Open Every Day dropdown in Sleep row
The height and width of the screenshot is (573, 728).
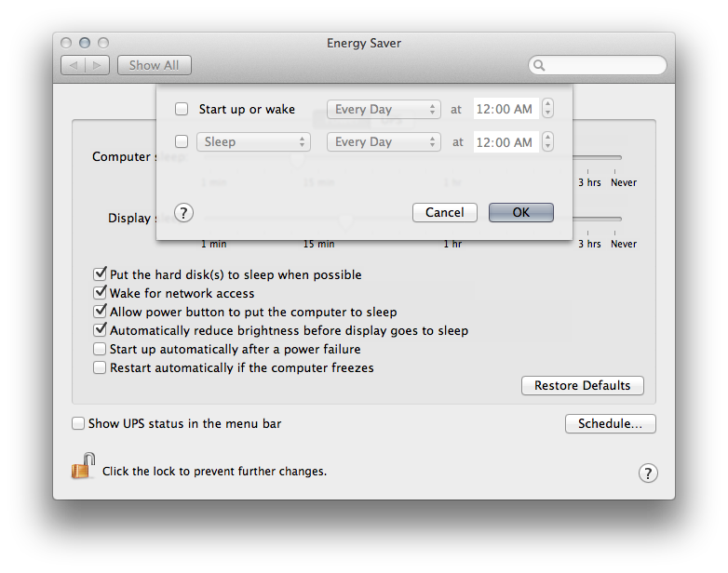pyautogui.click(x=384, y=142)
